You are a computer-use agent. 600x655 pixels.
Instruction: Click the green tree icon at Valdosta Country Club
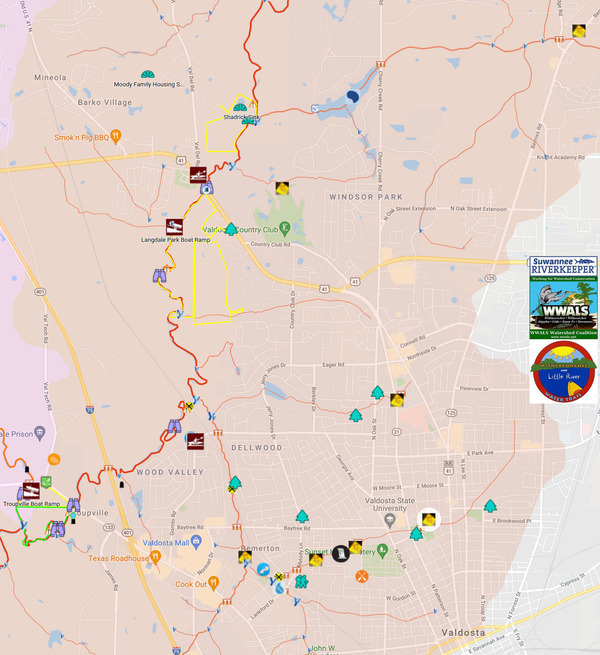(231, 229)
